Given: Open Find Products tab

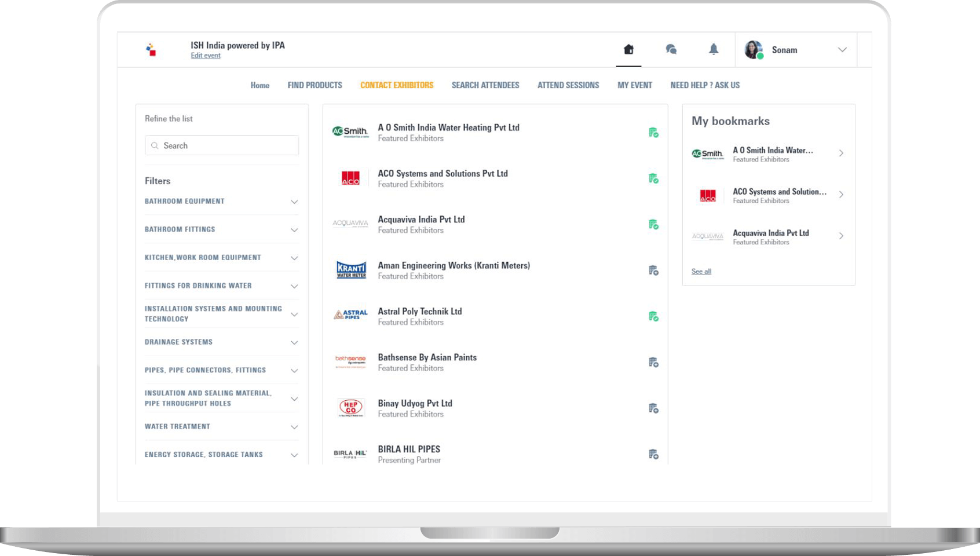Looking at the screenshot, I should click(315, 85).
